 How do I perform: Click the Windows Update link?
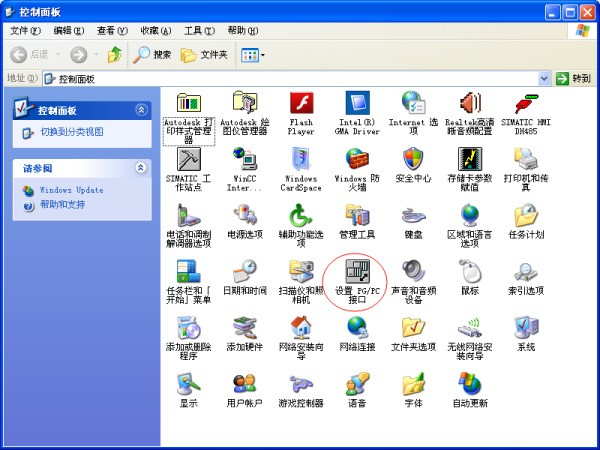tap(71, 190)
